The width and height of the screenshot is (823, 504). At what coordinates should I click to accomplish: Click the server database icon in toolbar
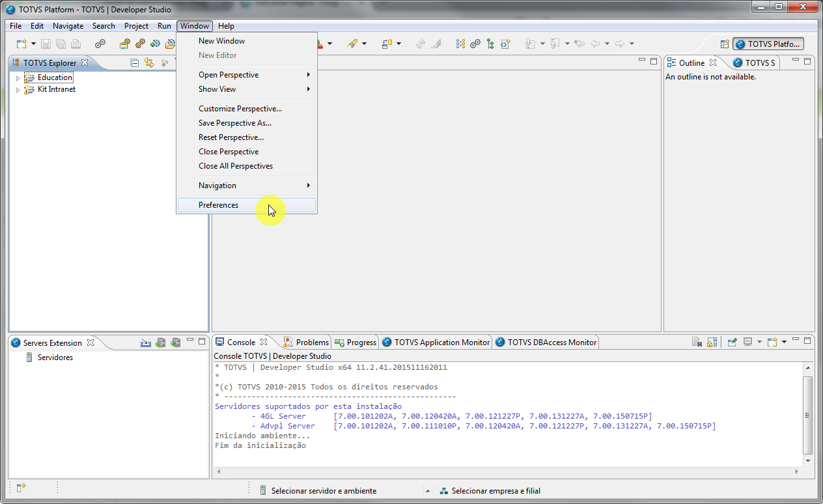(386, 44)
